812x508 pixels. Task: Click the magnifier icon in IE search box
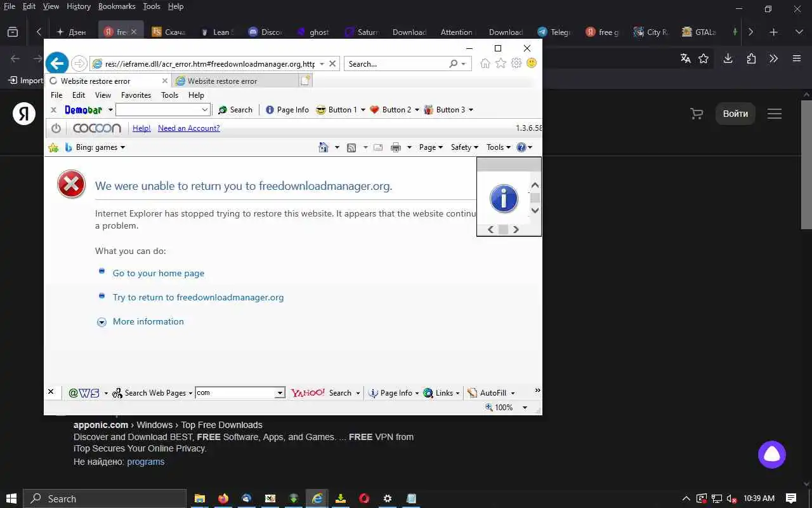tap(453, 63)
